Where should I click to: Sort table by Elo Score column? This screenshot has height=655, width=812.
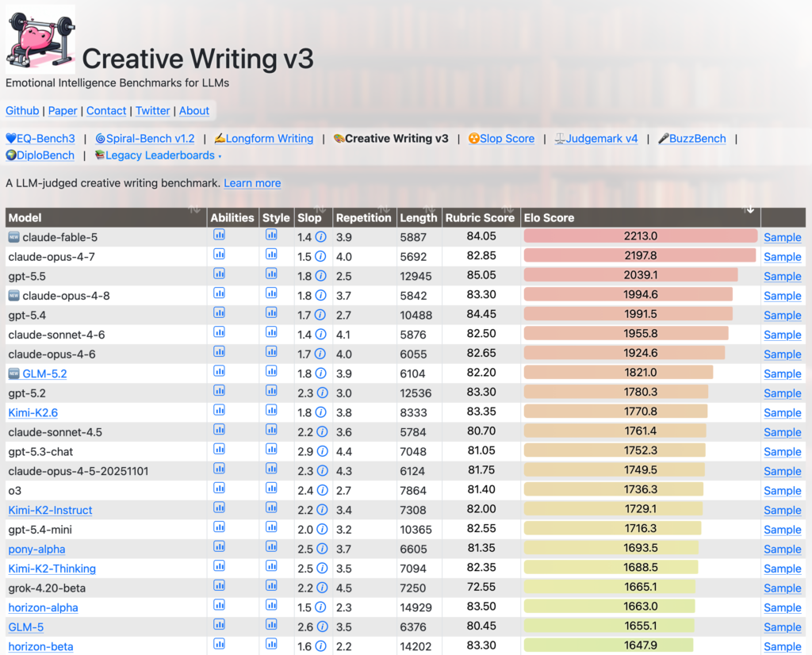[641, 217]
